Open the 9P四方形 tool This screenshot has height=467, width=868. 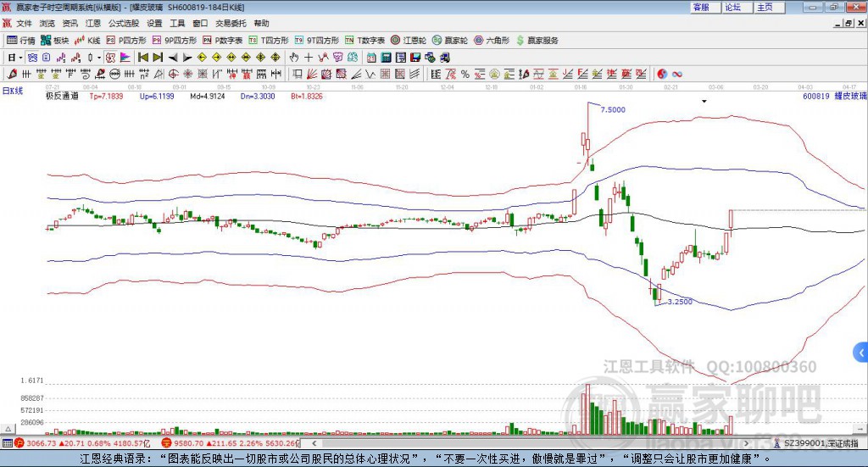pyautogui.click(x=175, y=41)
